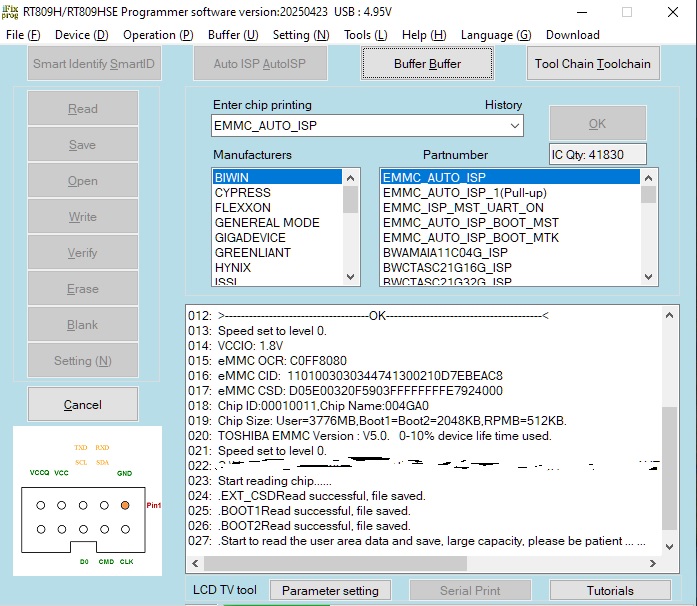Choose EMMC_AUTO_ISP_BOOT_MTK part number
The width and height of the screenshot is (697, 606).
click(x=471, y=238)
